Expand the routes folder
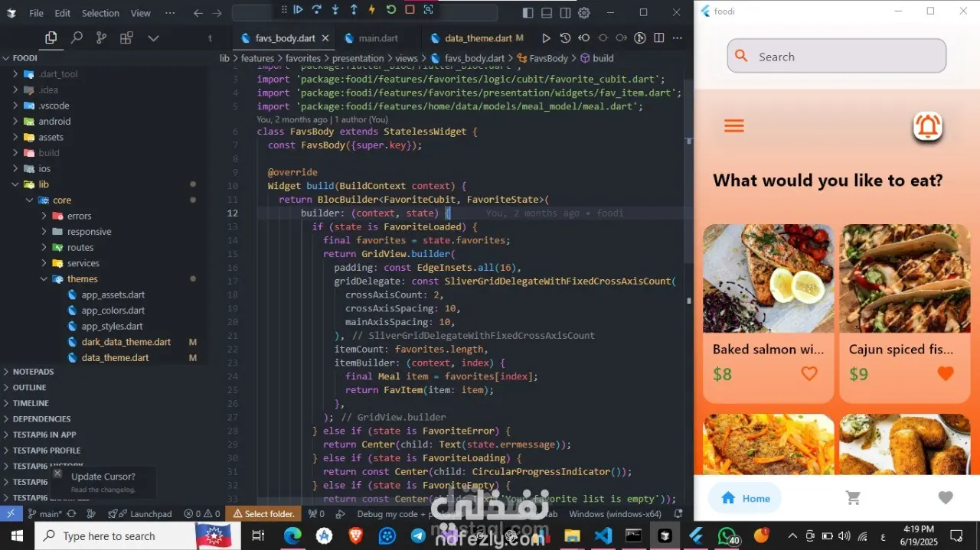The height and width of the screenshot is (550, 980). tap(80, 247)
